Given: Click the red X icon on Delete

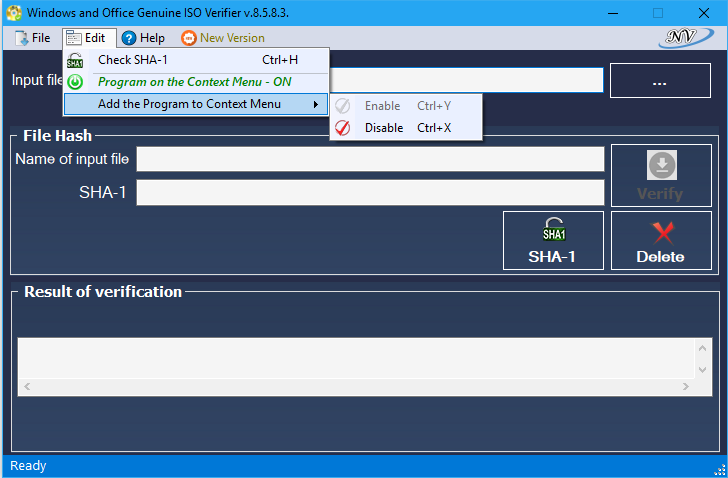Looking at the screenshot, I should click(663, 233).
